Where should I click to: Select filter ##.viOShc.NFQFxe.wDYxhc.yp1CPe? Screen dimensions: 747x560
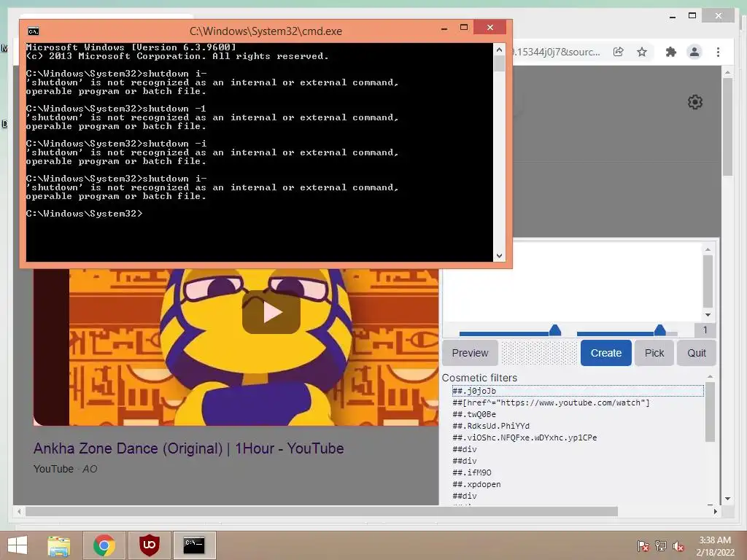[578, 437]
